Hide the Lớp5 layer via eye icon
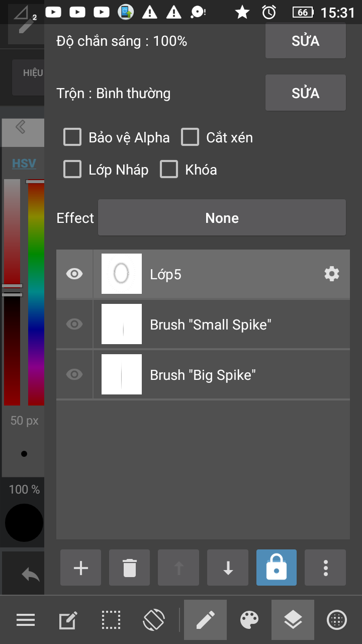 [74, 274]
